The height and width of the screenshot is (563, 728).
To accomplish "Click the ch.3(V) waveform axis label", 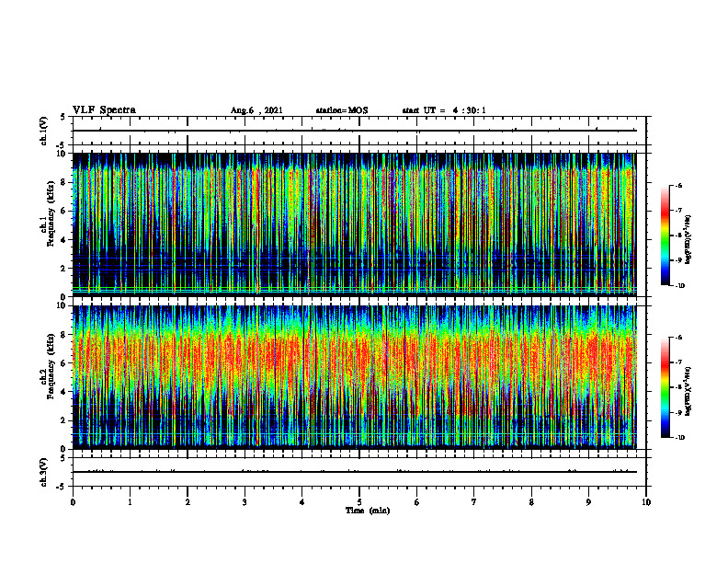I will (x=44, y=472).
